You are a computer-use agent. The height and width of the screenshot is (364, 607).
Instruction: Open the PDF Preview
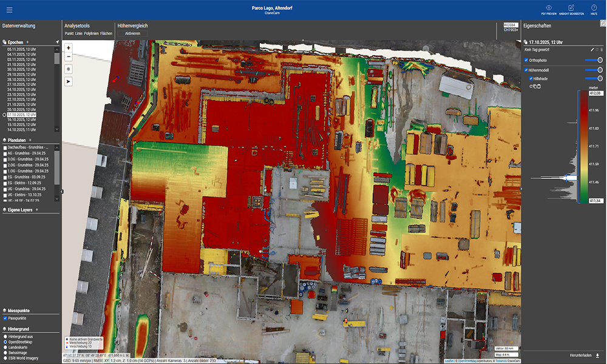point(549,8)
